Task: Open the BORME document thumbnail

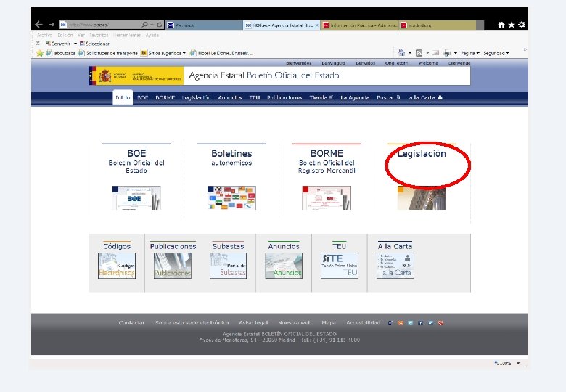Action: point(327,197)
